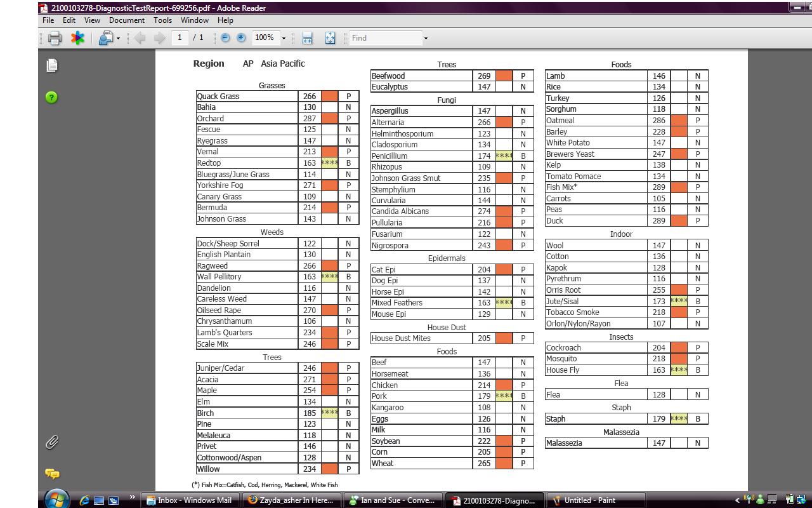This screenshot has width=812, height=508.
Task: Click the Find text field
Action: coord(385,38)
